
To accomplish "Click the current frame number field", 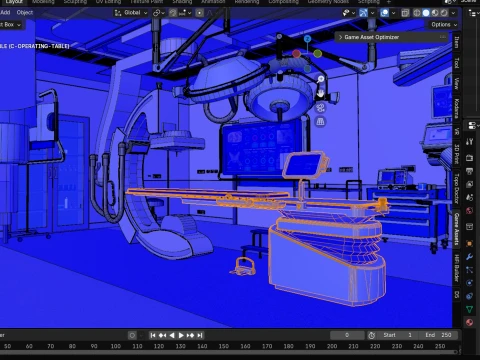I will [347, 335].
